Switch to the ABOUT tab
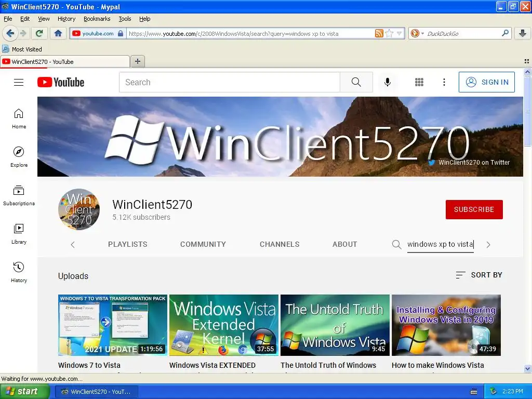This screenshot has width=532, height=399. [x=345, y=244]
